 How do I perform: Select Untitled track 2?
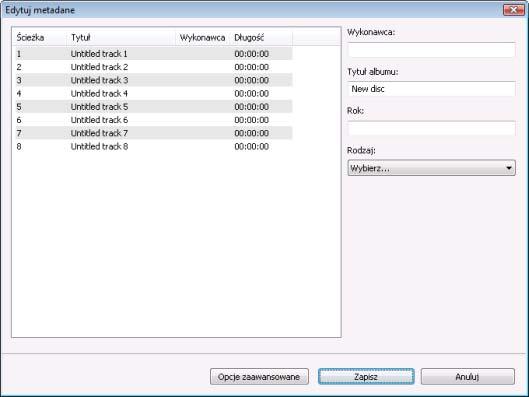pos(99,67)
